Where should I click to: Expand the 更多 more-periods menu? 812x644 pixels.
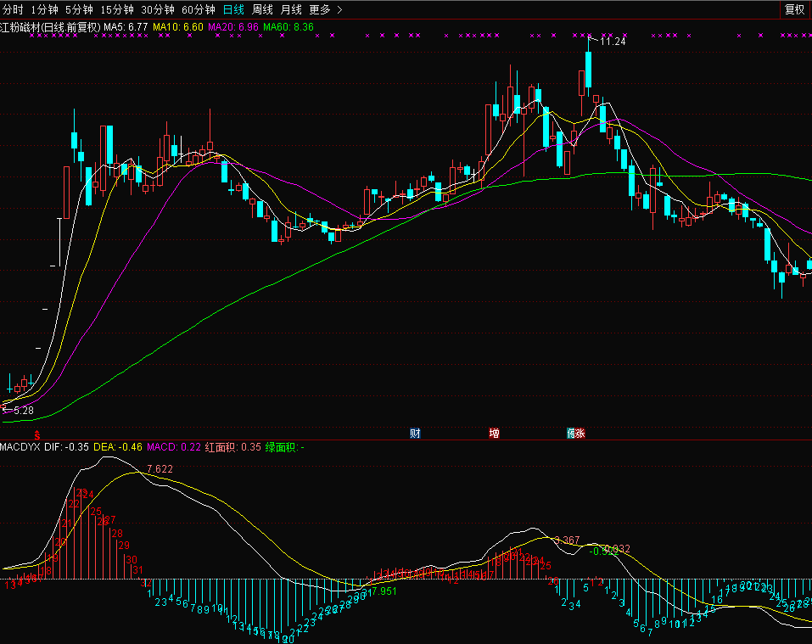click(326, 9)
